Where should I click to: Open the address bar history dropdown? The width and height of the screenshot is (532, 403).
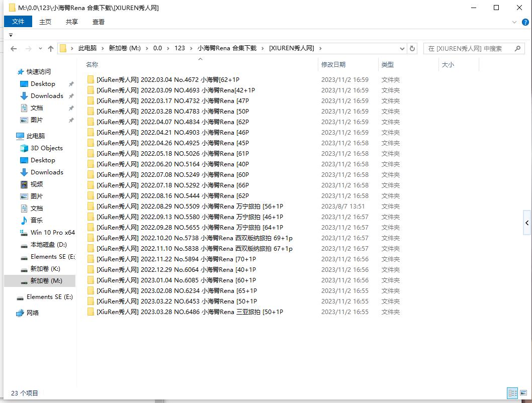tap(402, 49)
